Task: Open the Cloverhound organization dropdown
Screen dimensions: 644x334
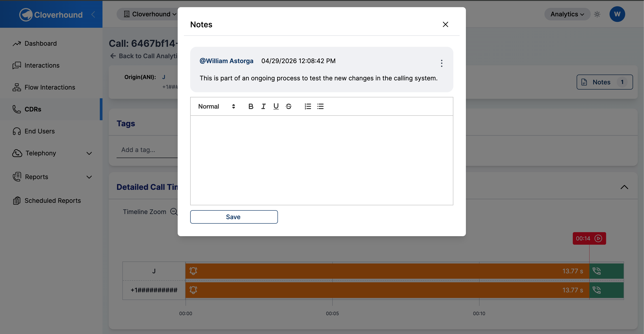Action: point(150,14)
